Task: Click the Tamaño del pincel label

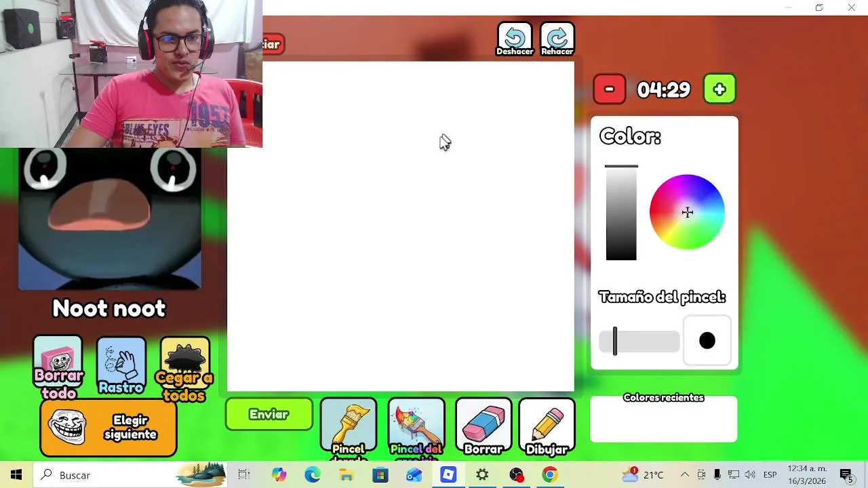Action: (662, 298)
